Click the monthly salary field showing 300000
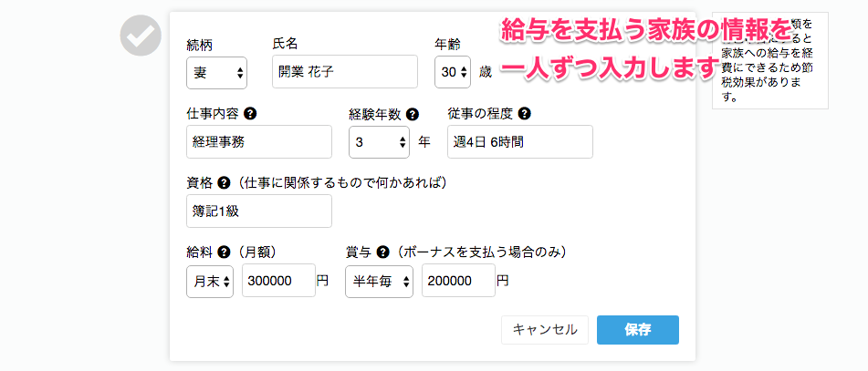Viewport: 868px width, 371px height. coord(278,282)
